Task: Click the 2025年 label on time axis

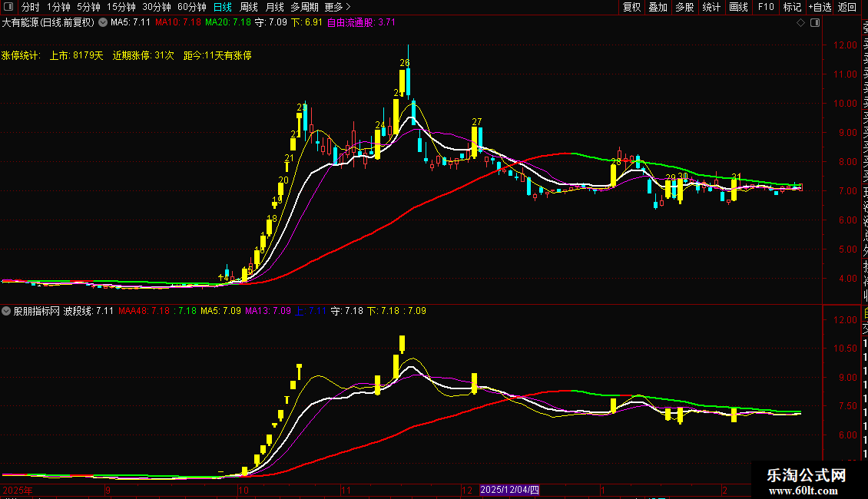Action: [18, 490]
